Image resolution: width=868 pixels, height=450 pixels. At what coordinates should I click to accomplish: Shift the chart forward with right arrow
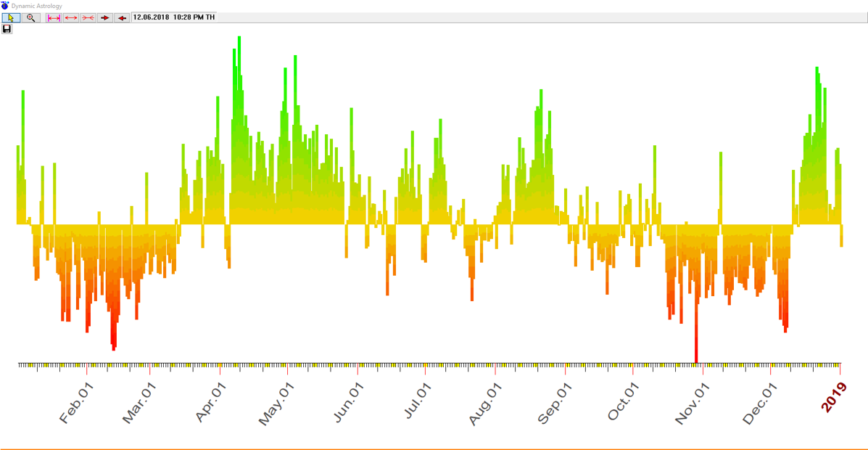tap(105, 17)
